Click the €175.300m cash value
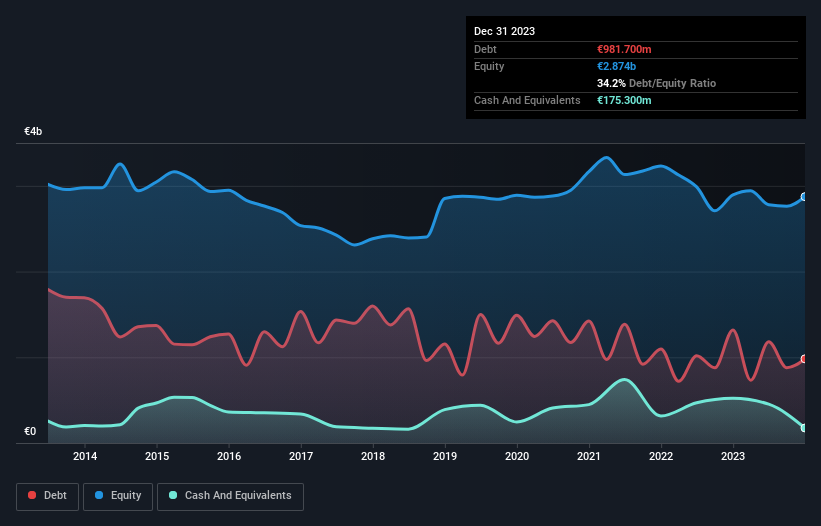 coord(624,100)
